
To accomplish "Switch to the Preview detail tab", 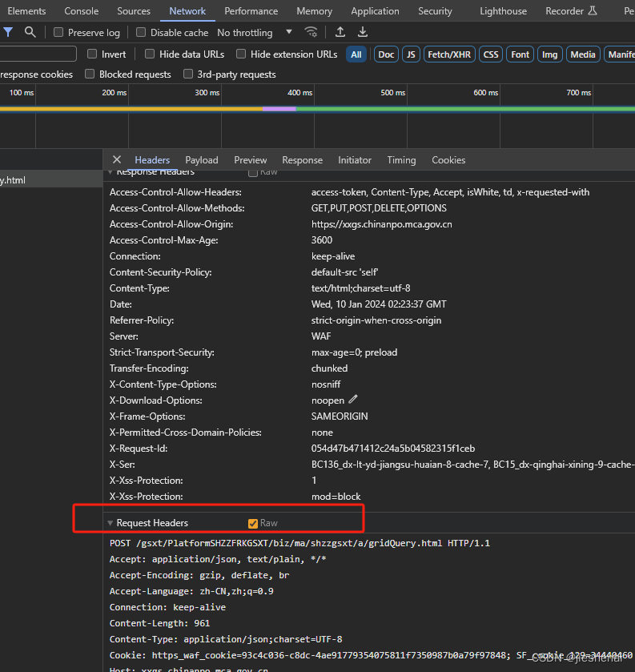I will point(250,160).
